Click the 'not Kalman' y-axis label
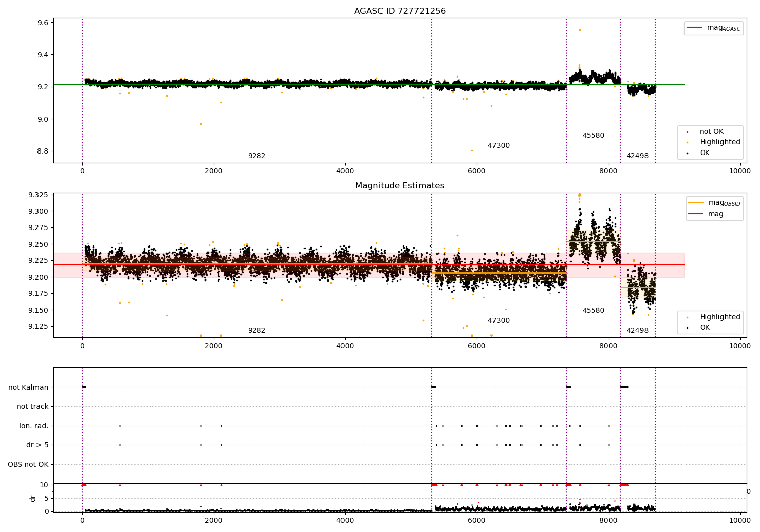 tap(28, 387)
